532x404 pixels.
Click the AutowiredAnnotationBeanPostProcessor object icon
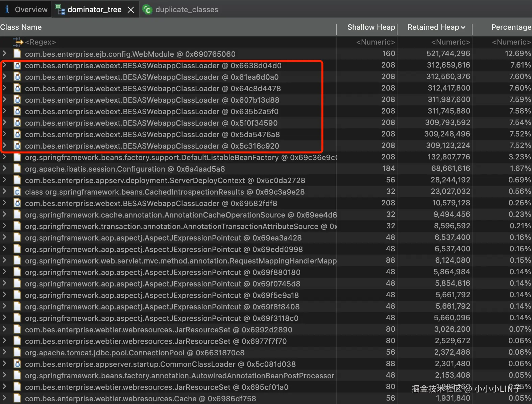17,375
